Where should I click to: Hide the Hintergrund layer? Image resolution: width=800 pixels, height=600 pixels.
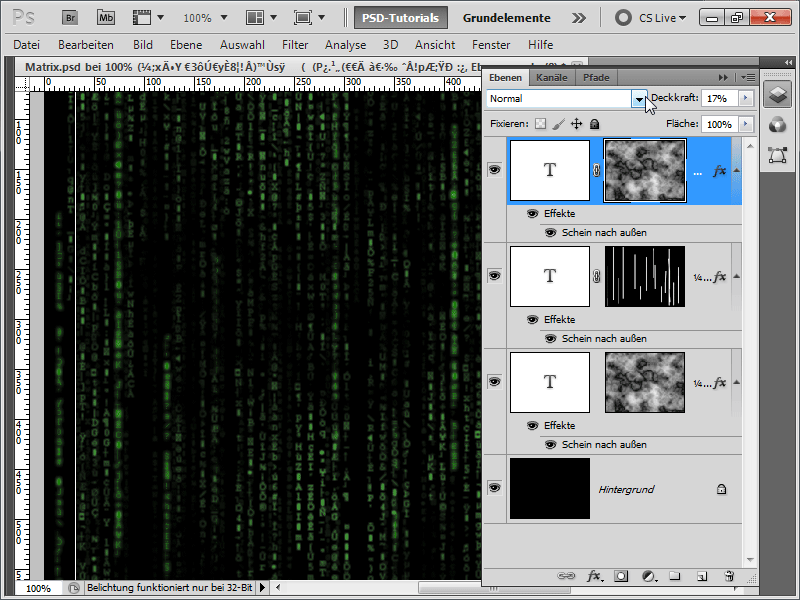click(494, 488)
